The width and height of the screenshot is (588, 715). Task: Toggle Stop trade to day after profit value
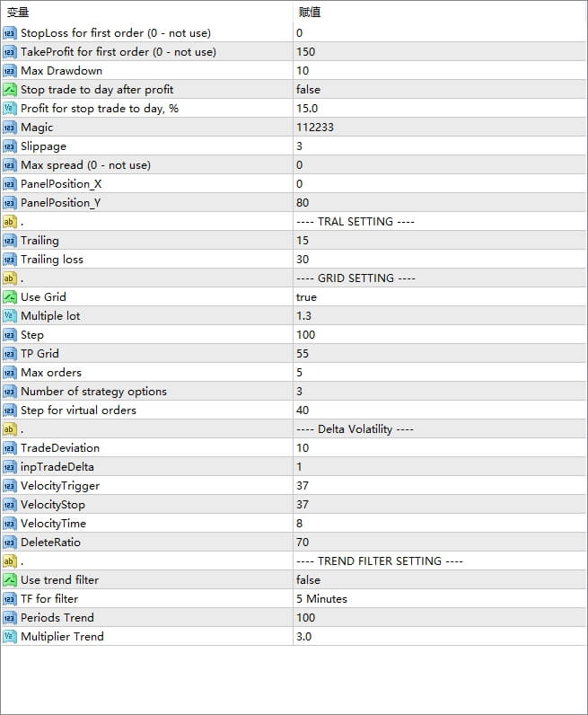[x=308, y=90]
